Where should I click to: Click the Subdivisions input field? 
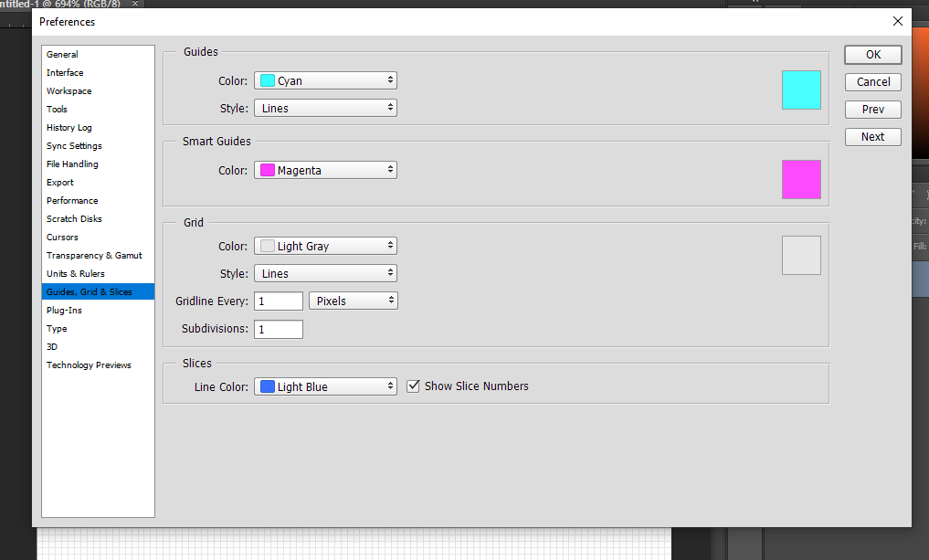coord(279,329)
